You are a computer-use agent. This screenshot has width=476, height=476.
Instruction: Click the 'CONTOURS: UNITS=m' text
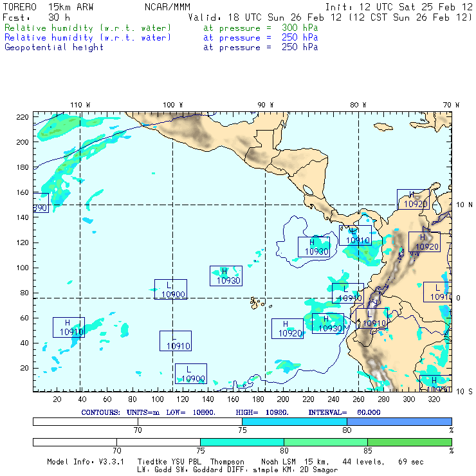point(120,412)
